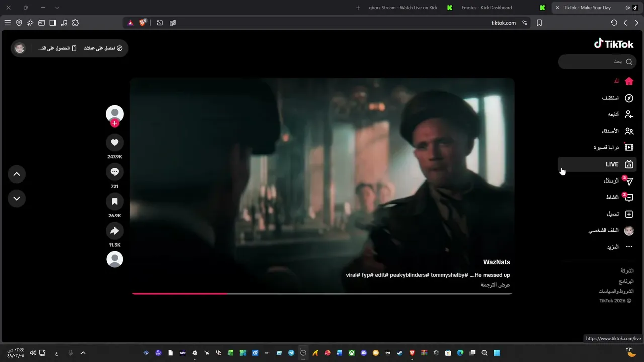The width and height of the screenshot is (644, 362).
Task: Bookmark this page with the toolbar bookmark icon
Action: click(x=539, y=23)
